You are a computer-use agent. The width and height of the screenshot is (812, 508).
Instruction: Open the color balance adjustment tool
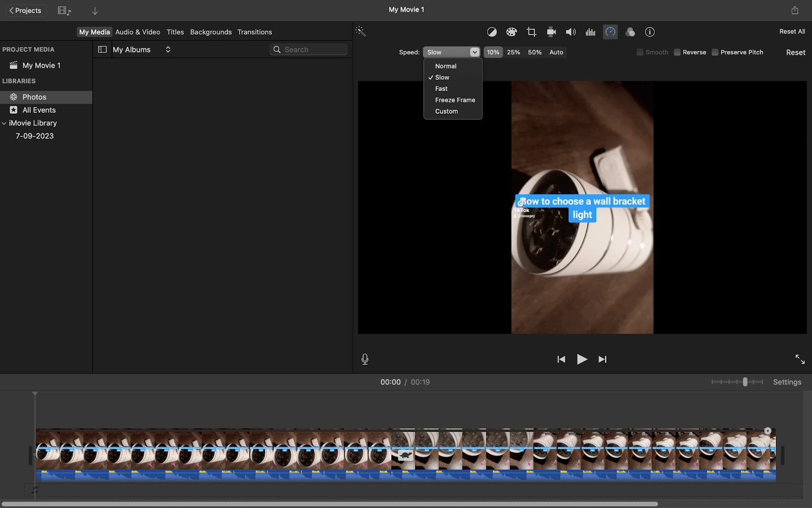click(492, 32)
